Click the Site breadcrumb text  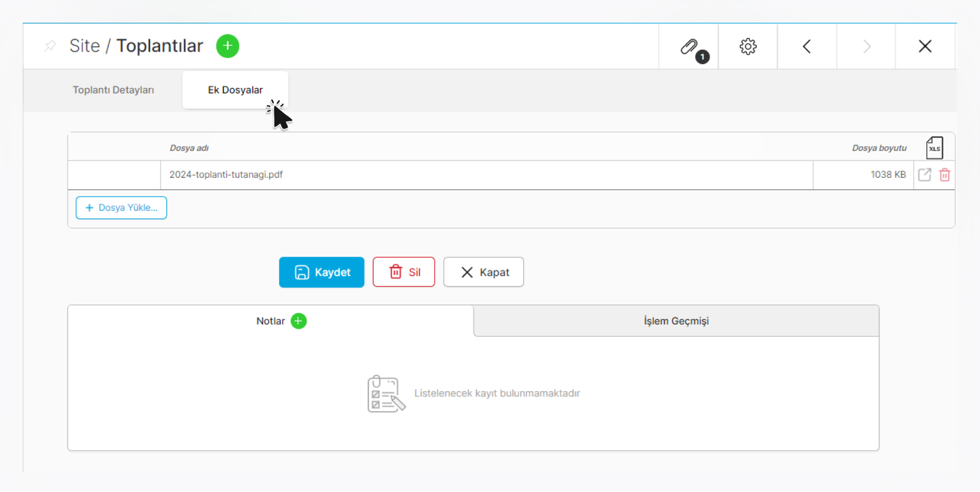(84, 46)
